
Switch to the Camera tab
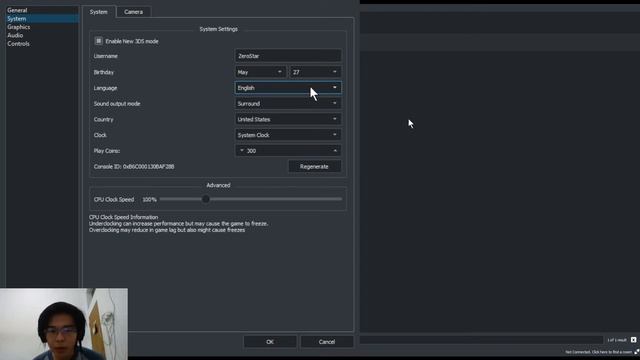133,12
